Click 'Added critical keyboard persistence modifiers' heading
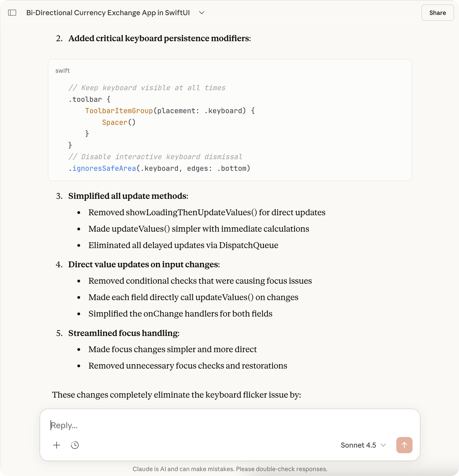This screenshot has width=459, height=476. point(159,38)
